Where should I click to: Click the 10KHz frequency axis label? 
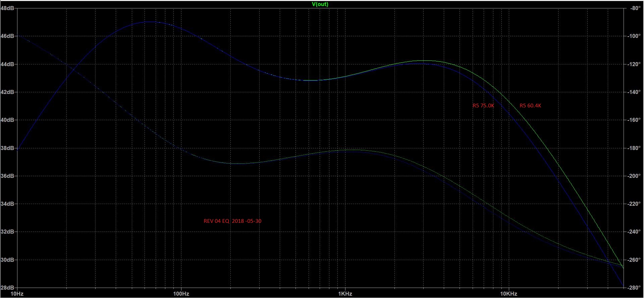509,294
